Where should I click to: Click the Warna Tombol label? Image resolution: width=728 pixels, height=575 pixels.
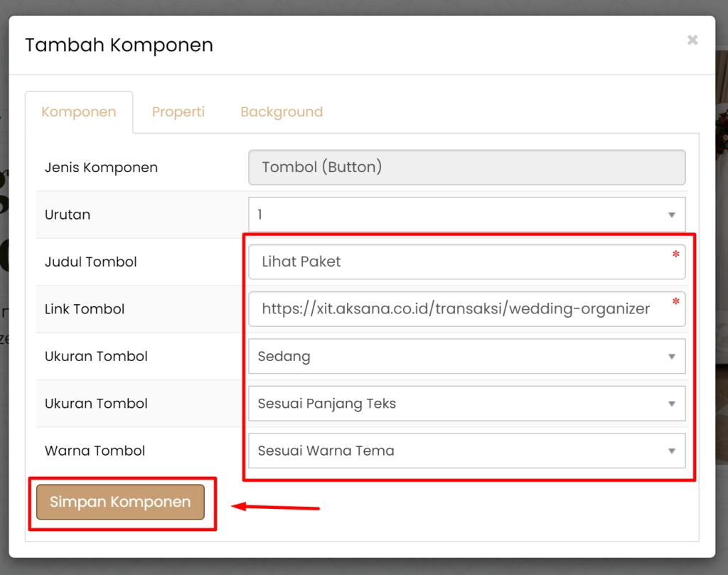pos(95,451)
